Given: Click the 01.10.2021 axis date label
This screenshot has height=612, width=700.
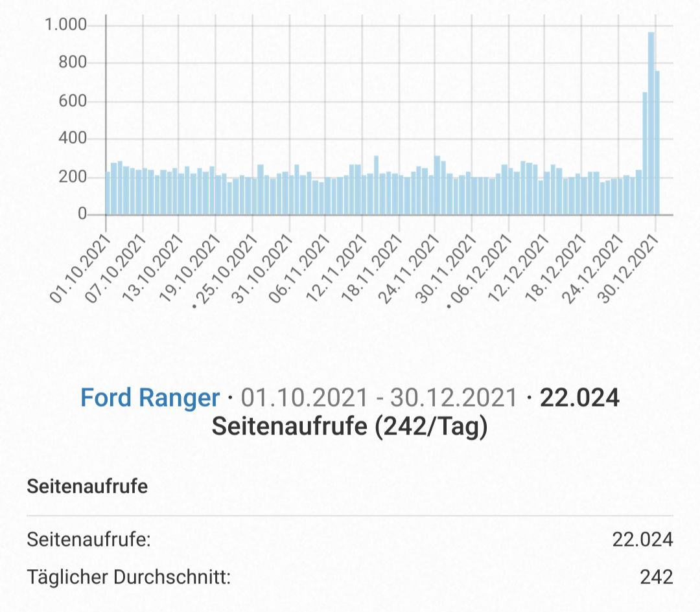Looking at the screenshot, I should (x=81, y=269).
